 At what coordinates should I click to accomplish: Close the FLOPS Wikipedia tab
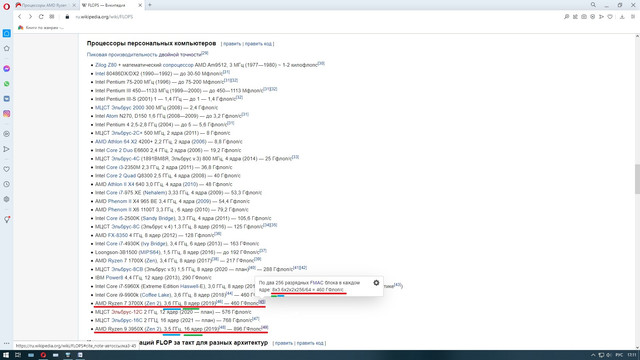(x=140, y=5)
